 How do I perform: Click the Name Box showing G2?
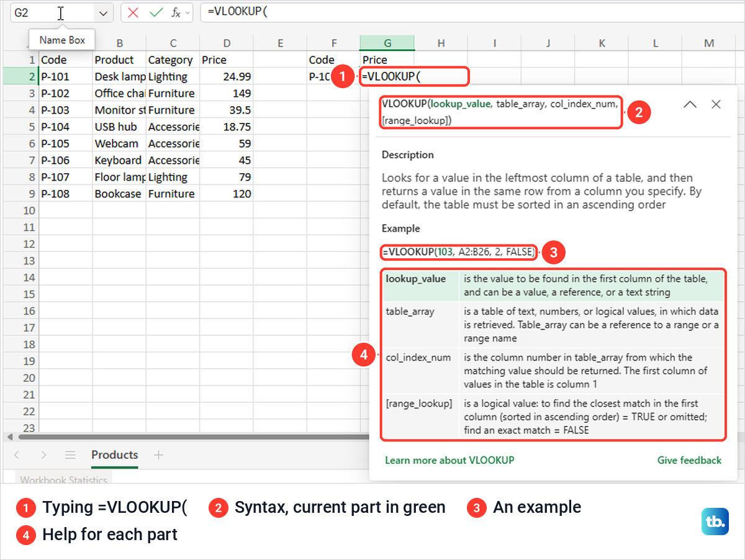(53, 12)
